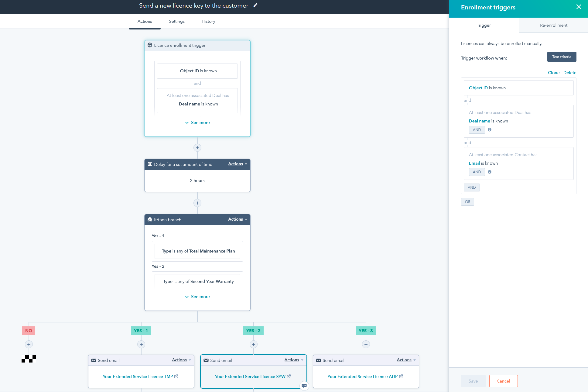Add action under the YES - 3 branch

pos(366,344)
